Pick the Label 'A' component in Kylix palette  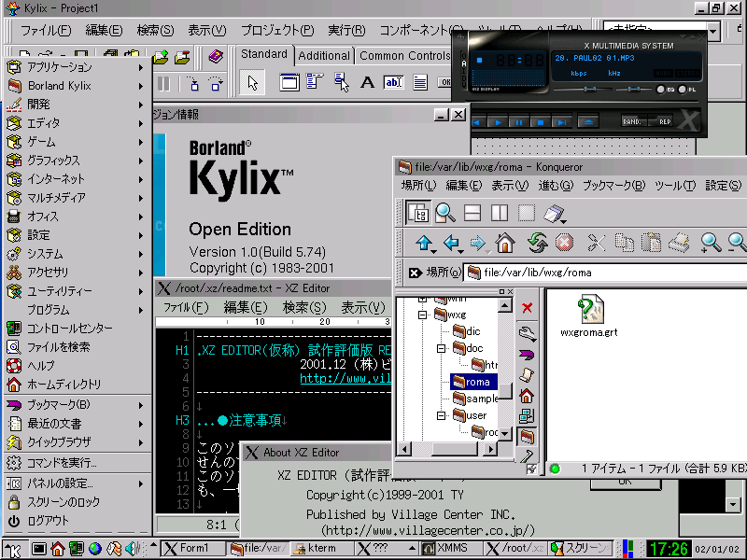click(x=367, y=83)
